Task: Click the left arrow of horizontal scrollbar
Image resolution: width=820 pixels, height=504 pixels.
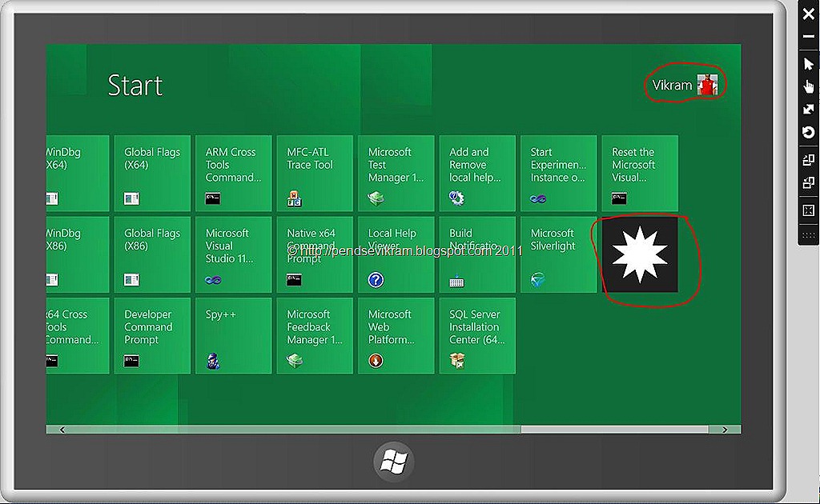Action: [62, 430]
